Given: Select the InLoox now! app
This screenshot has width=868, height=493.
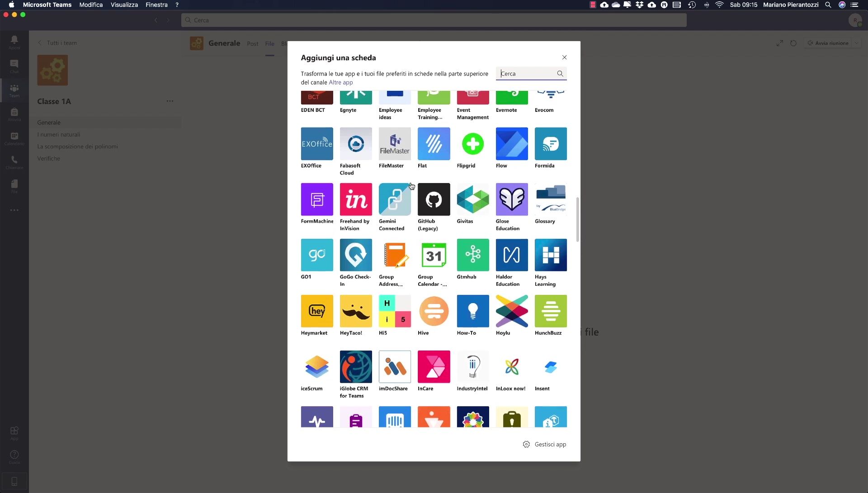Looking at the screenshot, I should tap(512, 367).
